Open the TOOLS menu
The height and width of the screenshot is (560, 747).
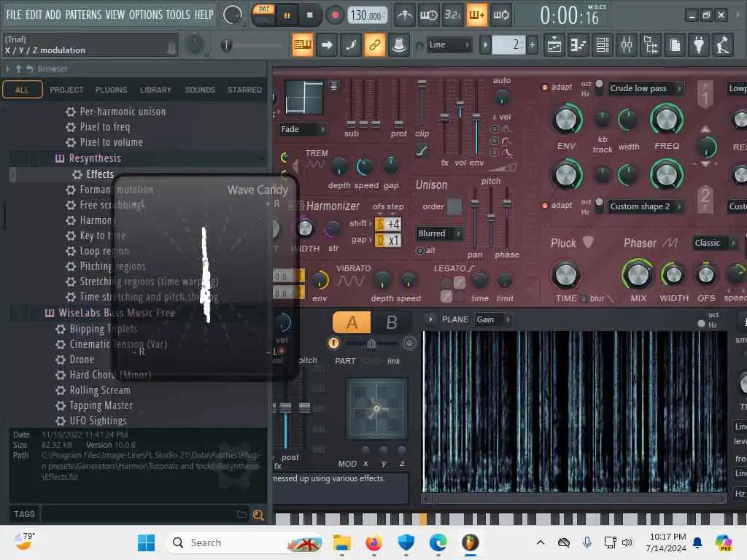point(178,15)
